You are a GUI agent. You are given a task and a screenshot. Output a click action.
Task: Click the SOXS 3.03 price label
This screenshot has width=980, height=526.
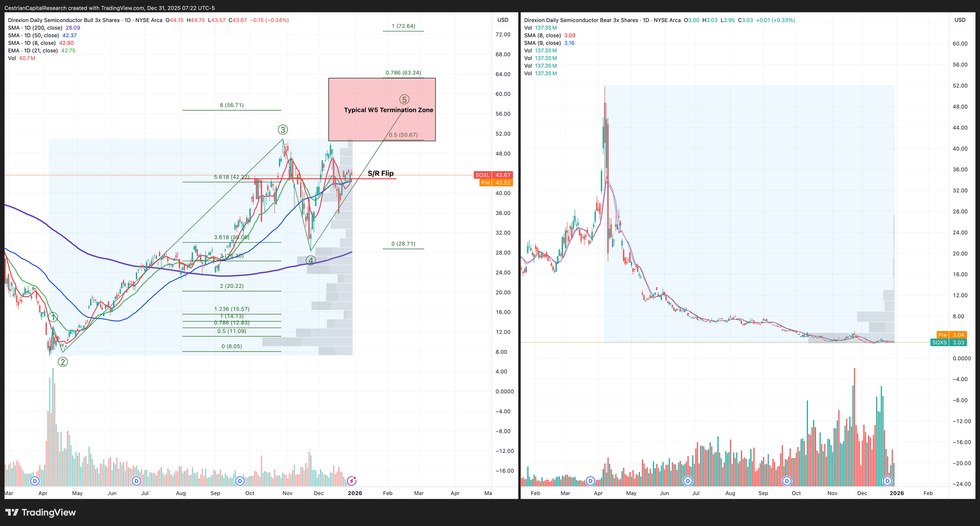pos(948,343)
